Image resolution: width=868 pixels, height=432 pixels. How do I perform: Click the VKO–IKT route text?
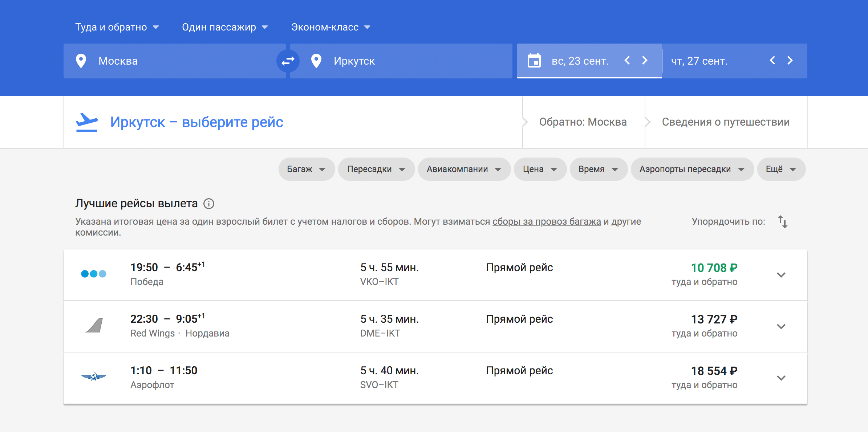379,282
